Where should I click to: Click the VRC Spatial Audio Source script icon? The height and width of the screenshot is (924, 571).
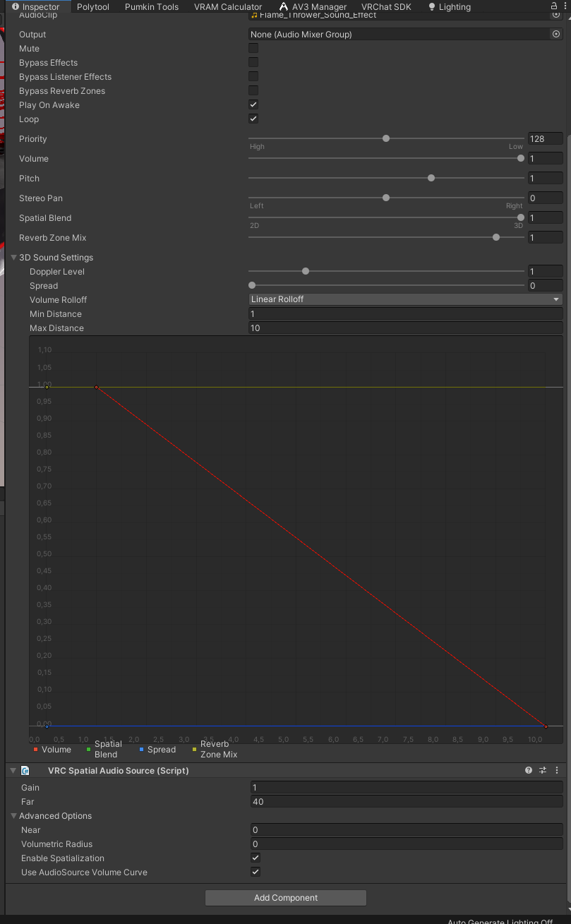tap(25, 771)
